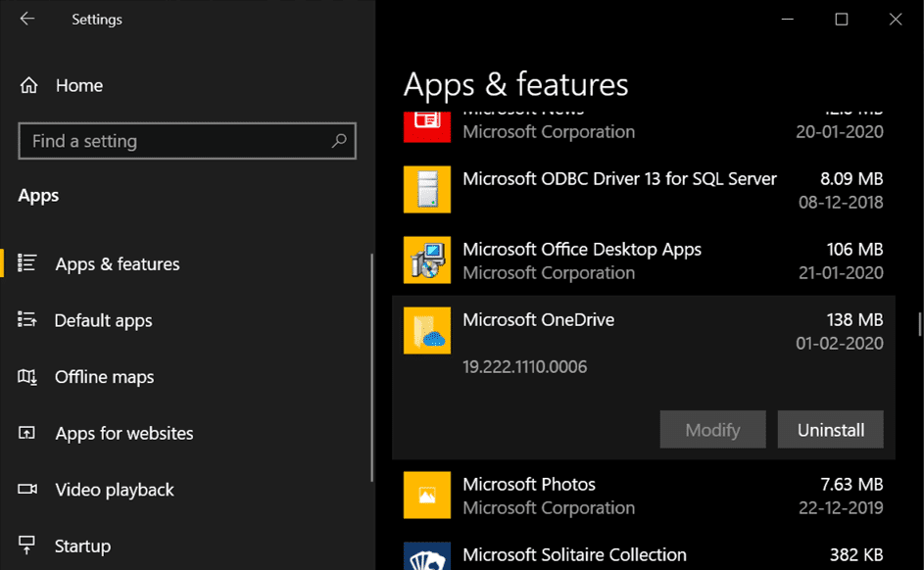
Task: Open Startup apps settings
Action: point(82,546)
